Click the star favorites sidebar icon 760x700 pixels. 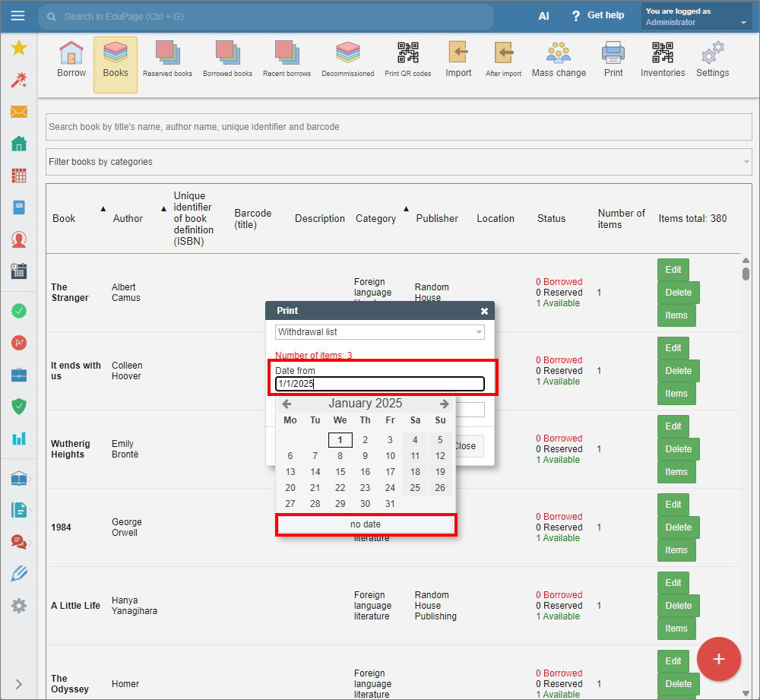coord(19,49)
